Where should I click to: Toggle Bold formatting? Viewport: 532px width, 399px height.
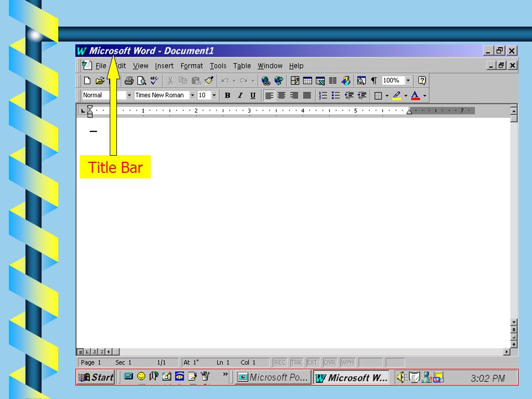click(x=227, y=96)
